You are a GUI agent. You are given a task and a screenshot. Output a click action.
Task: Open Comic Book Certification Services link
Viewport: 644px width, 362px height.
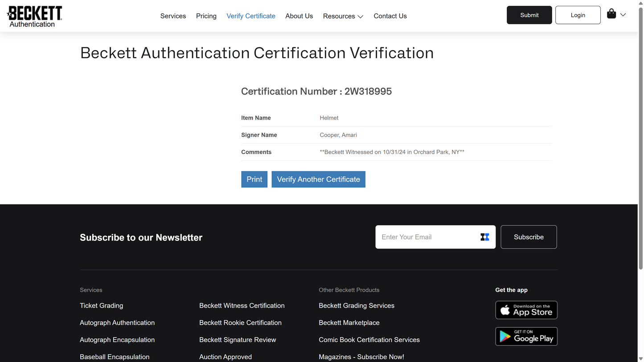(369, 340)
